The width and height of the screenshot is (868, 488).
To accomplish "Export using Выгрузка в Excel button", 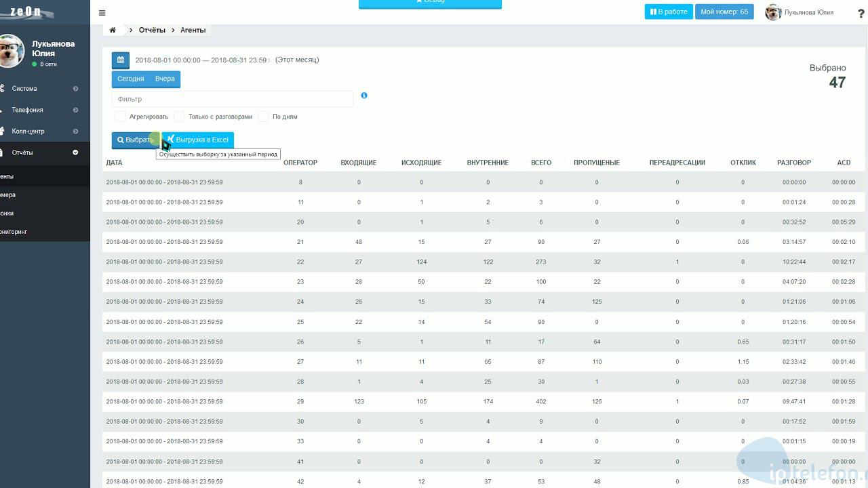I will click(x=198, y=140).
